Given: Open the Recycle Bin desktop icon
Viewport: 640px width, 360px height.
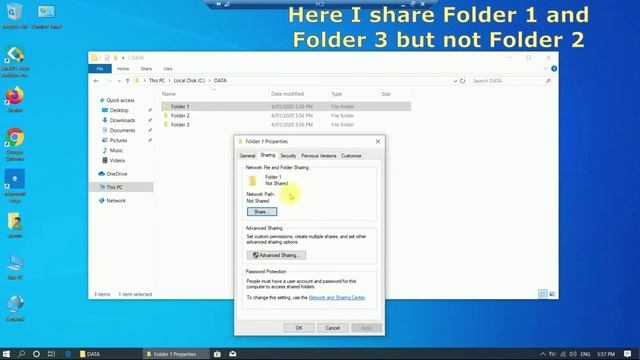Looking at the screenshot, I should (15, 16).
